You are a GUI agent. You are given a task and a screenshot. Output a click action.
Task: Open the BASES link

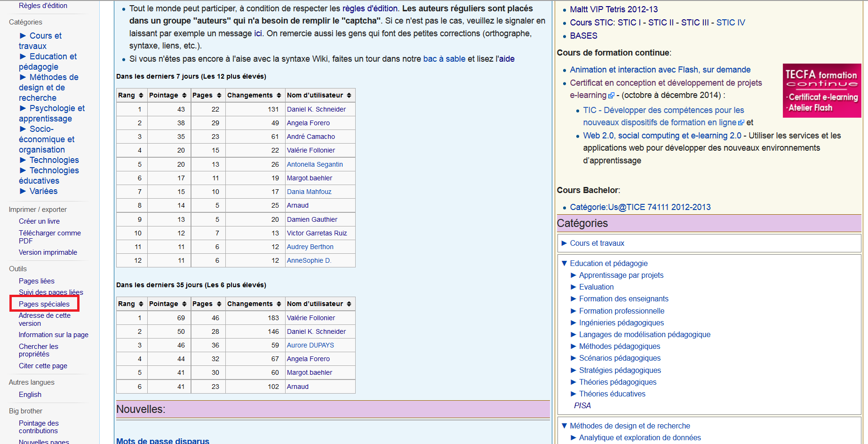pyautogui.click(x=583, y=36)
